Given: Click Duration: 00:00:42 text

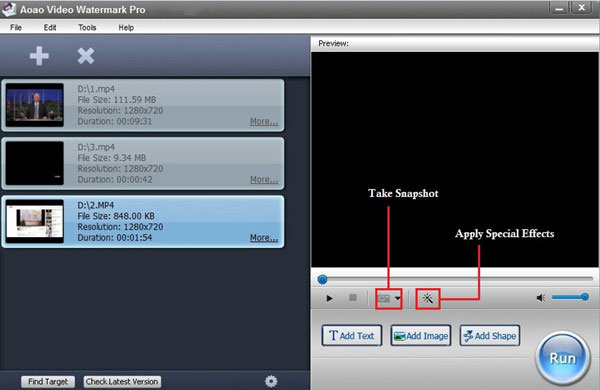Looking at the screenshot, I should coord(115,180).
